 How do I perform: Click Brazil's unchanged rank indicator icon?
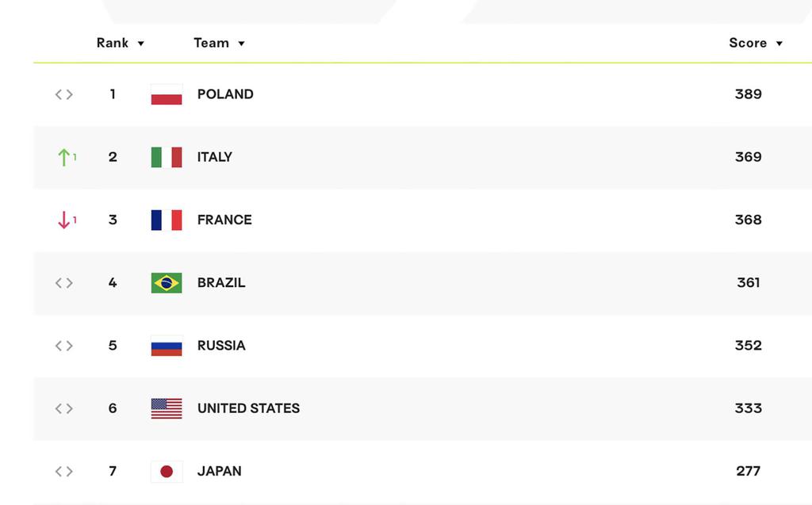pyautogui.click(x=64, y=283)
